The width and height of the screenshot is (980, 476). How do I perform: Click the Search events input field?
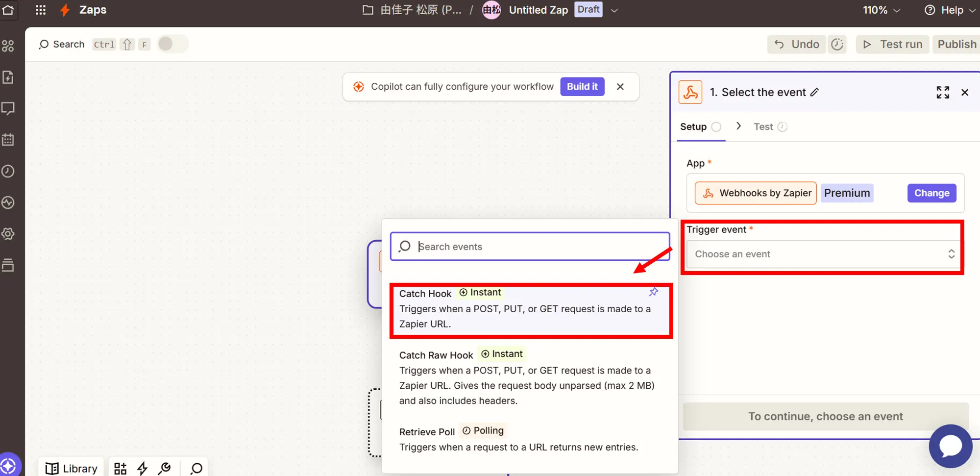(x=539, y=247)
